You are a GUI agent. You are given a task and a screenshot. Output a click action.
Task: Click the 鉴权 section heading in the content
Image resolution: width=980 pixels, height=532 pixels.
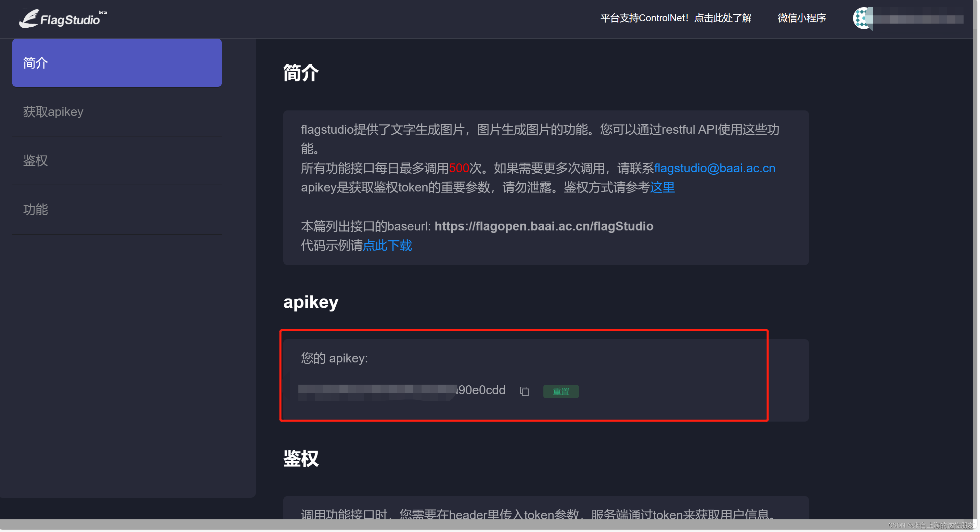(x=300, y=458)
